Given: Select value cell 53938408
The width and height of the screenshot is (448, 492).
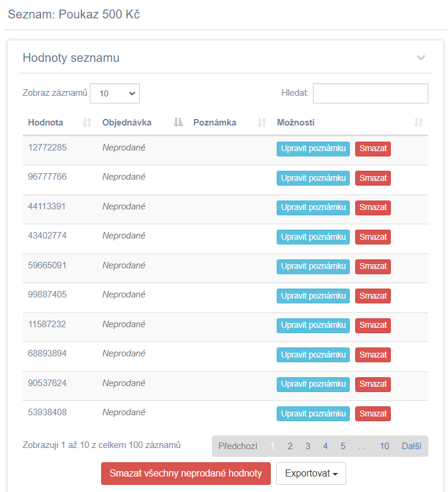Looking at the screenshot, I should point(48,412).
